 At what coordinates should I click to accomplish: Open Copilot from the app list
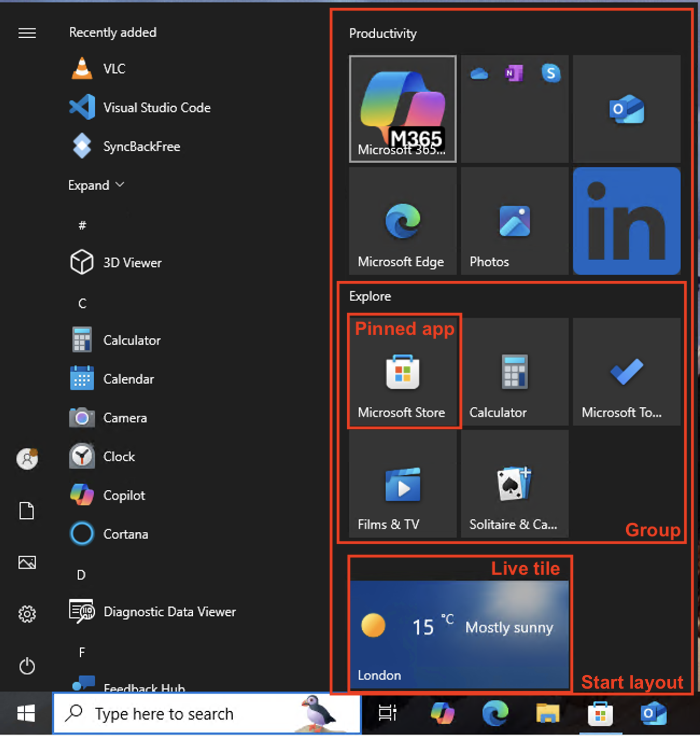(x=124, y=495)
